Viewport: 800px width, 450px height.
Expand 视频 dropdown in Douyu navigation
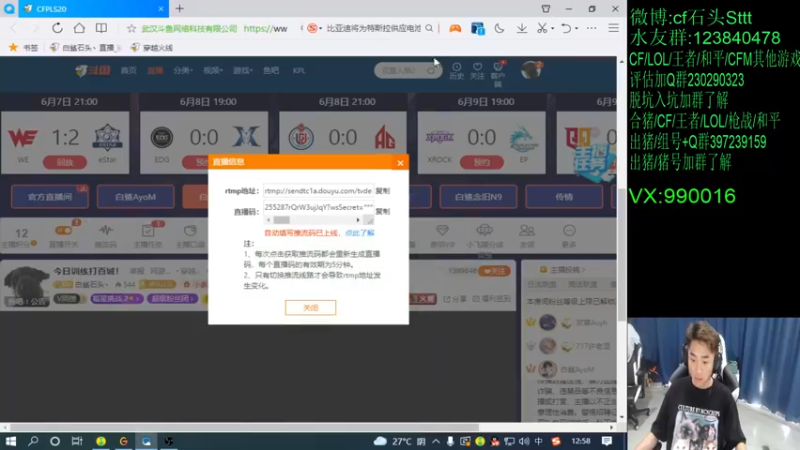[x=213, y=70]
